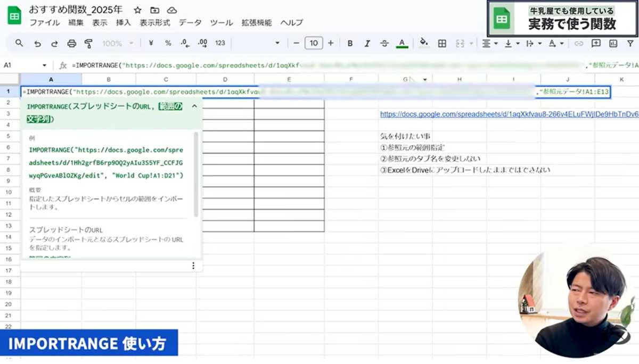This screenshot has width=639, height=364.
Task: Open the name box A1 dropdown
Action: [44, 65]
